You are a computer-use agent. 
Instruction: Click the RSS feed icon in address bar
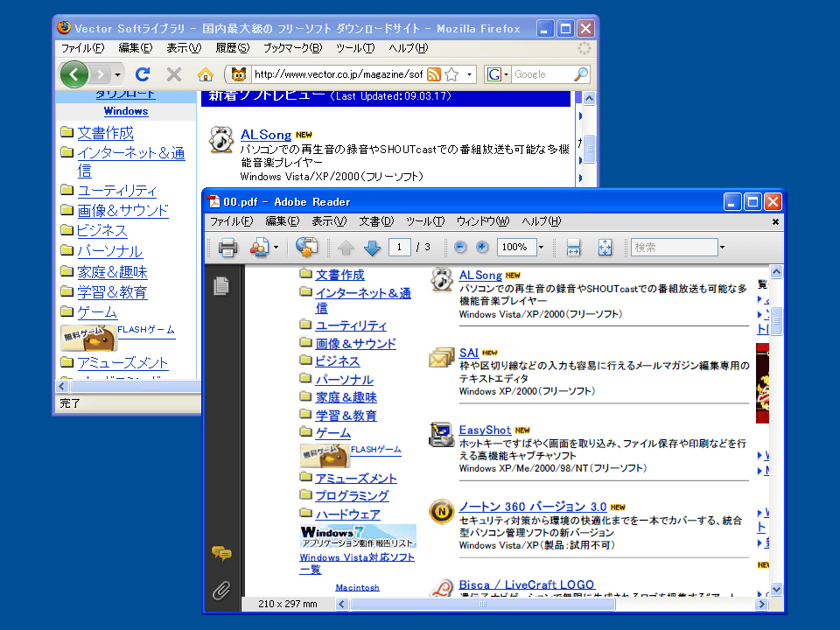pos(434,73)
